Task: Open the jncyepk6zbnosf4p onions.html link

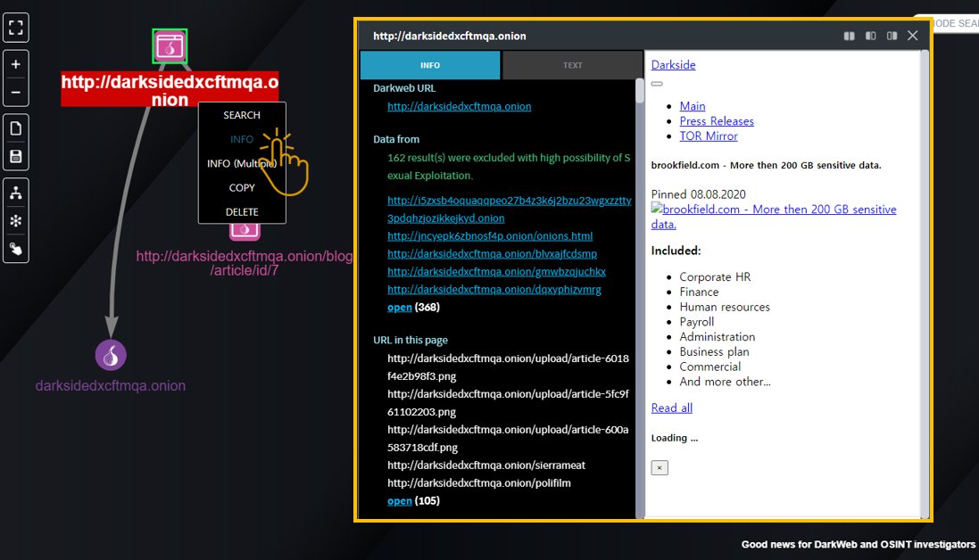Action: click(490, 235)
